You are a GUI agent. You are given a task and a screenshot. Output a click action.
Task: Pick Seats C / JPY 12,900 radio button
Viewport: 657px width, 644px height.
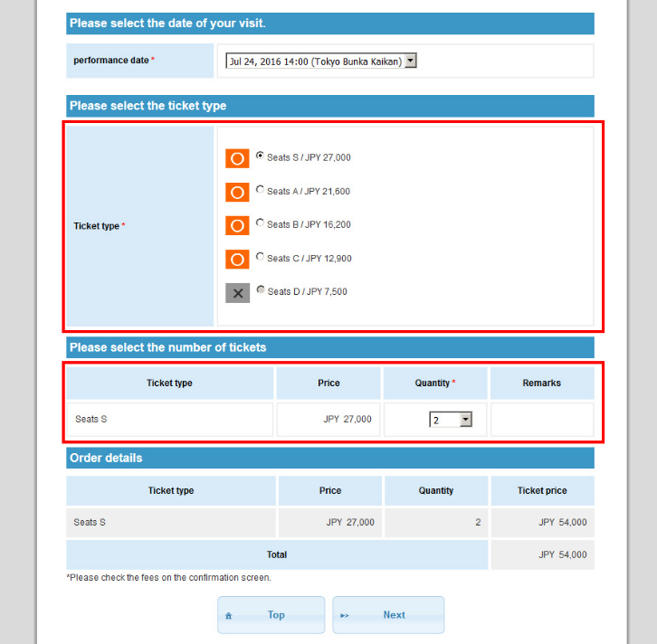tap(261, 257)
